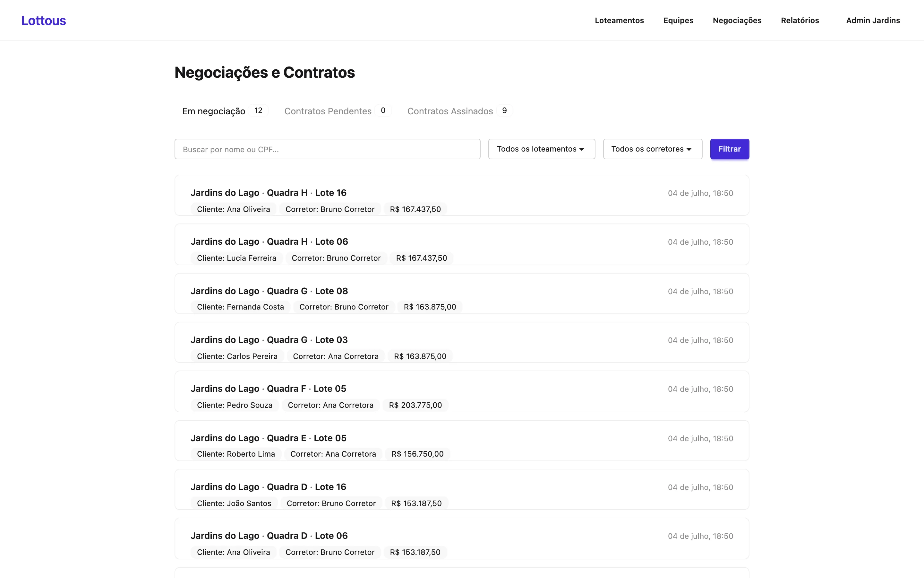Go to Equipes in the top navigation
This screenshot has width=924, height=578.
click(x=678, y=20)
